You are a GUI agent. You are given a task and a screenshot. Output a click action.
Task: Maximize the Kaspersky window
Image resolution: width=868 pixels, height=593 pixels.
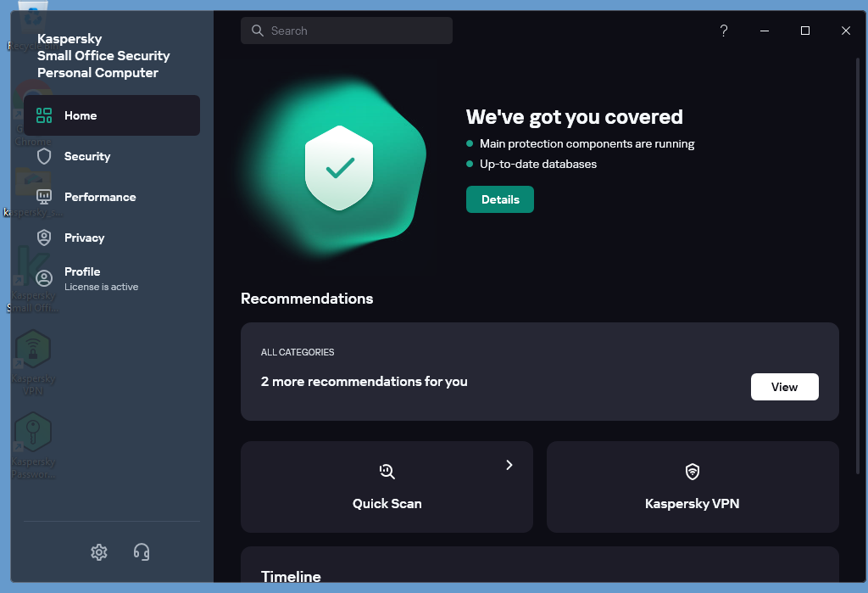click(805, 31)
